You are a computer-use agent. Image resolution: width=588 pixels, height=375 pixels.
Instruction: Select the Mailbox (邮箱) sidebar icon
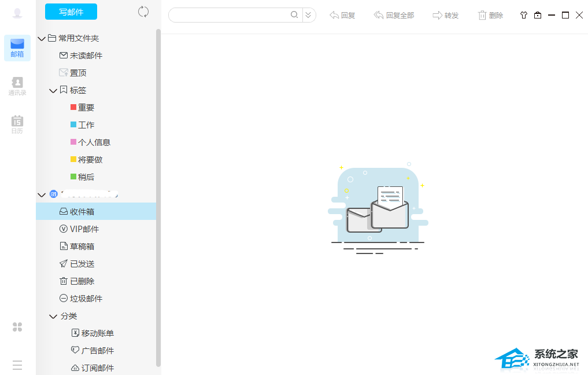[17, 47]
